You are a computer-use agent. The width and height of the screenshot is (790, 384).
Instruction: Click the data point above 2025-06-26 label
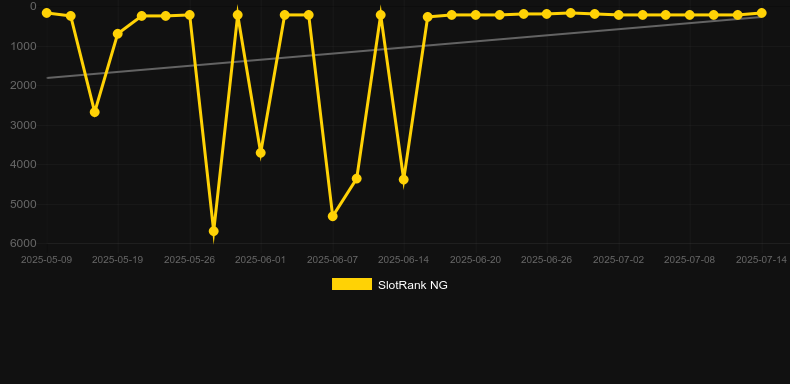(x=547, y=14)
